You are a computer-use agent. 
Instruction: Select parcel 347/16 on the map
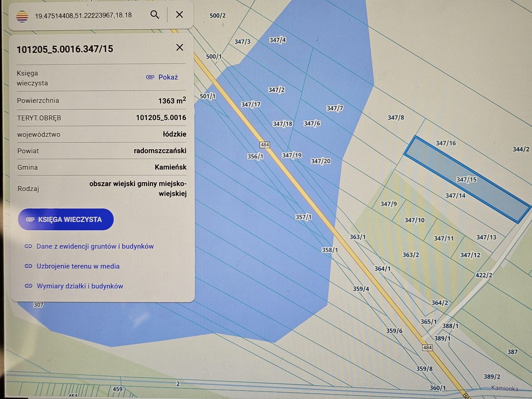point(446,143)
